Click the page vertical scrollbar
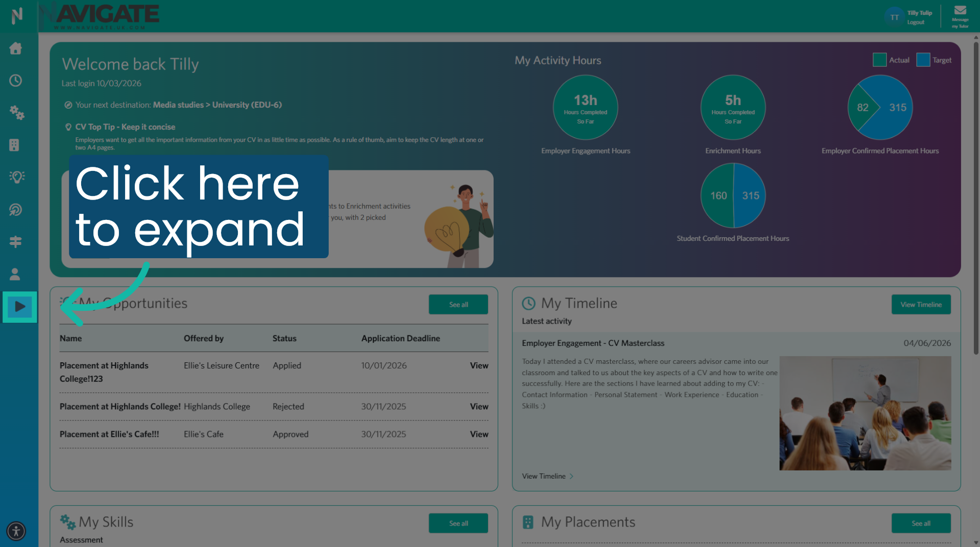The width and height of the screenshot is (980, 547). point(976,199)
